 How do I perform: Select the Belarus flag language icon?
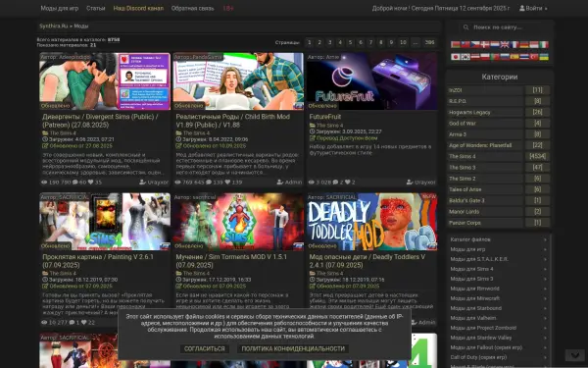pyautogui.click(x=456, y=44)
